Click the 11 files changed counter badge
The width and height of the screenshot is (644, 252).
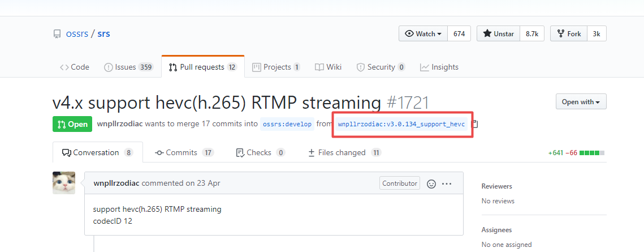(x=376, y=152)
